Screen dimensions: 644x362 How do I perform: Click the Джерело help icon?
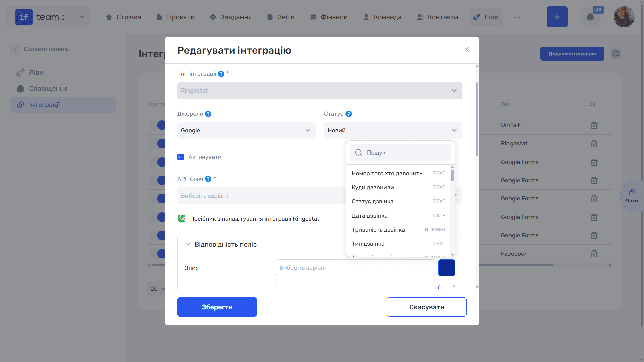pos(208,114)
